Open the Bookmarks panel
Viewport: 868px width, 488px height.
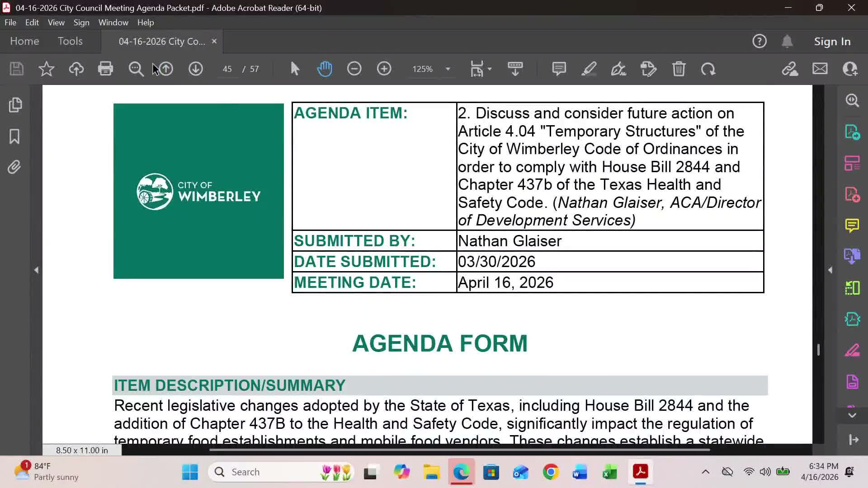(14, 136)
